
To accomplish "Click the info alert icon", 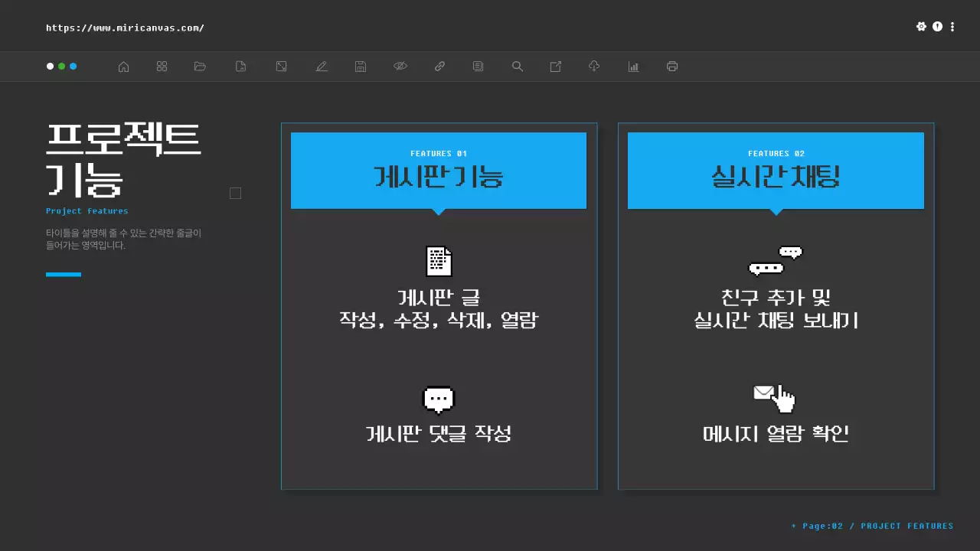I will tap(936, 26).
